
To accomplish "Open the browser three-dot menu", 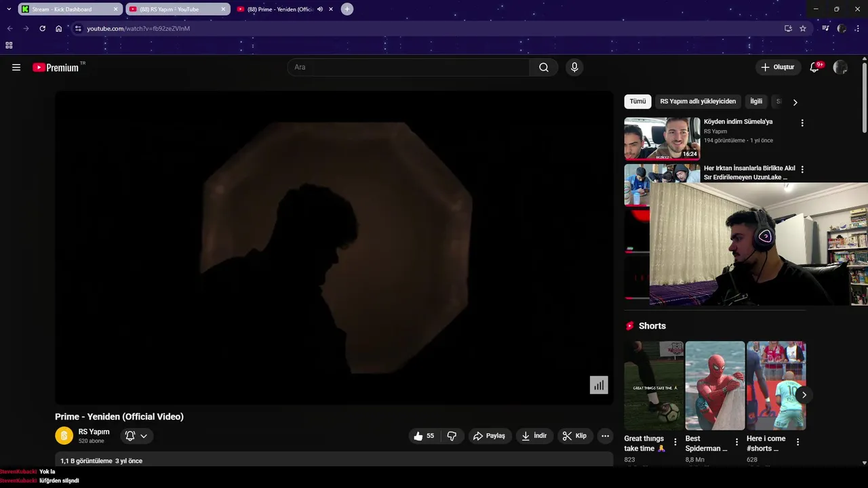I will tap(858, 28).
